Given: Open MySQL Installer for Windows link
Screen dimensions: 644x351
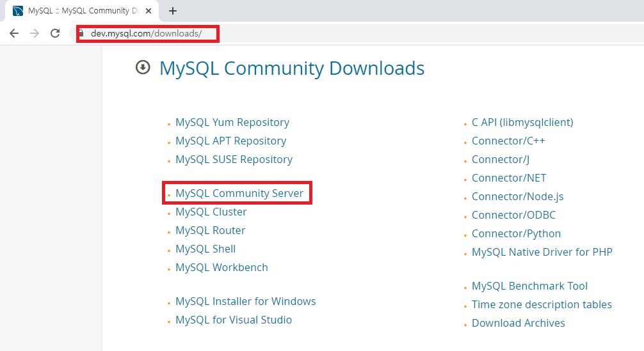Looking at the screenshot, I should [x=246, y=301].
